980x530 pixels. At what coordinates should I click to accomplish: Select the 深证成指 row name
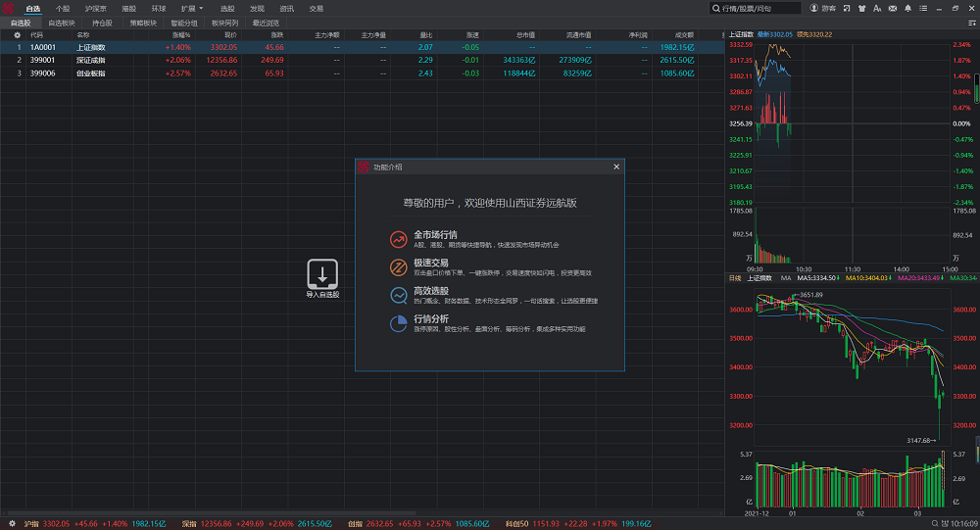pos(90,60)
